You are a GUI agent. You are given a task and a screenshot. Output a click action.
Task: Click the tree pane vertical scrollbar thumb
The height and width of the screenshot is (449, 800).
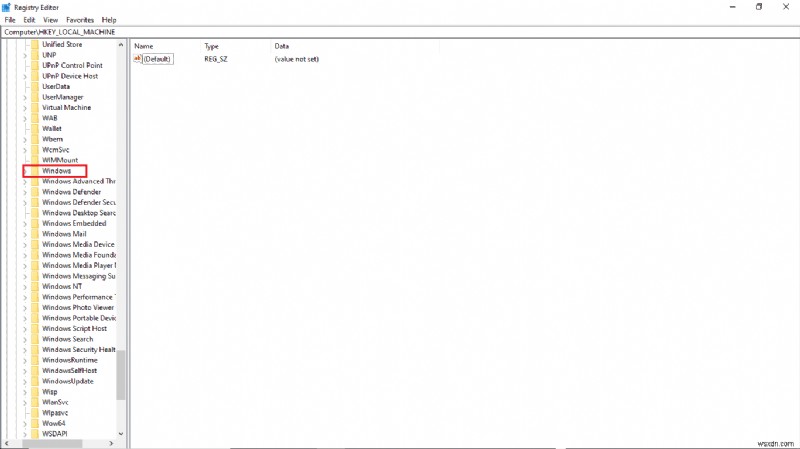point(121,375)
